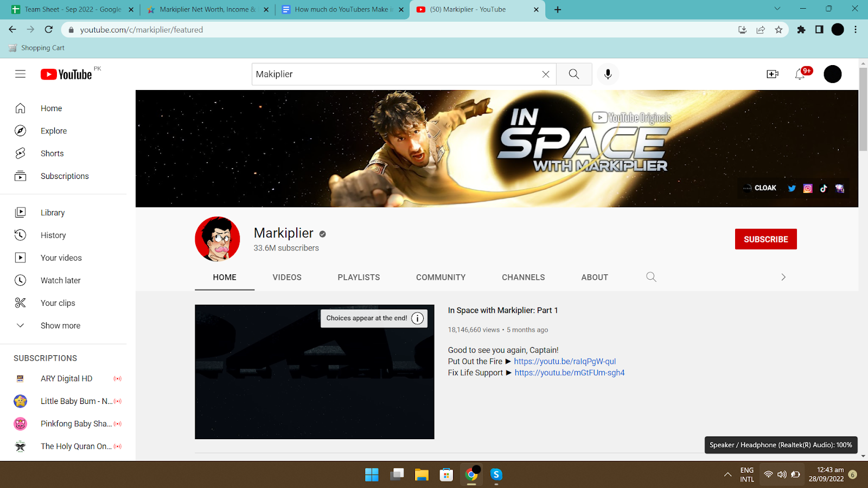Open Chrome tab search dropdown arrow
The width and height of the screenshot is (868, 488).
[777, 9]
